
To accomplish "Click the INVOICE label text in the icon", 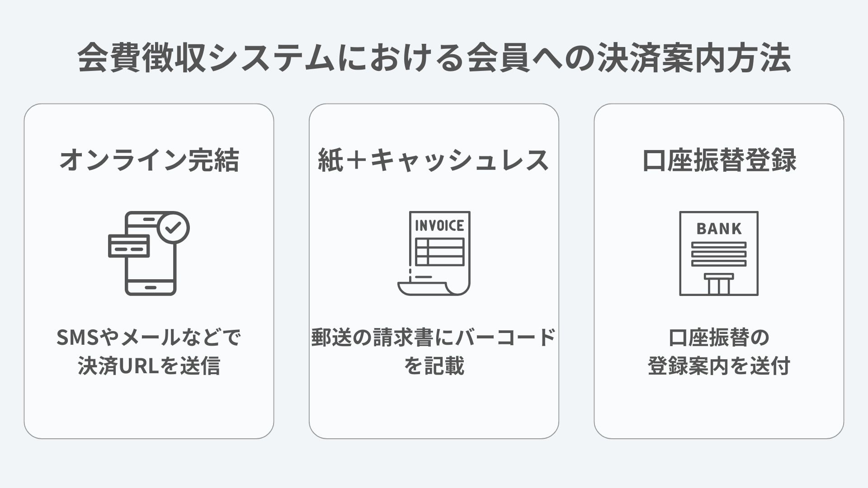I will 439,225.
